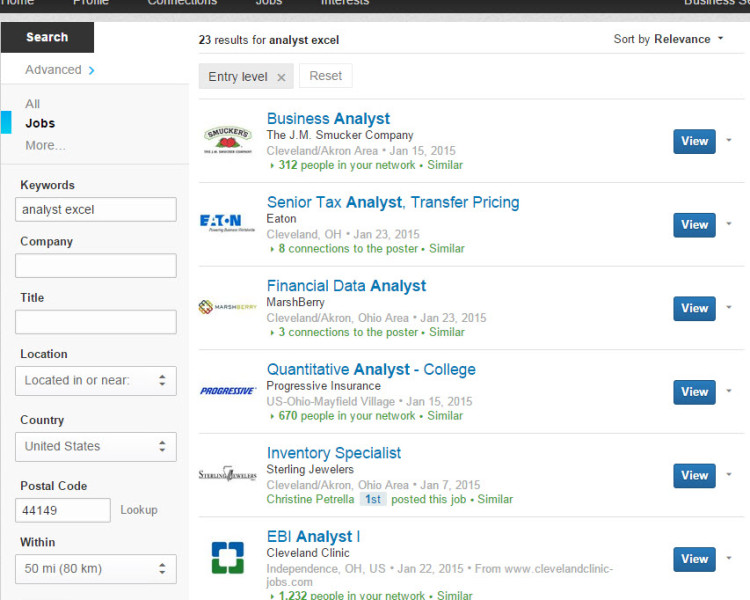Viewport: 750px width, 600px height.
Task: Click 'Progressive Insurance' company name text
Action: pos(323,386)
